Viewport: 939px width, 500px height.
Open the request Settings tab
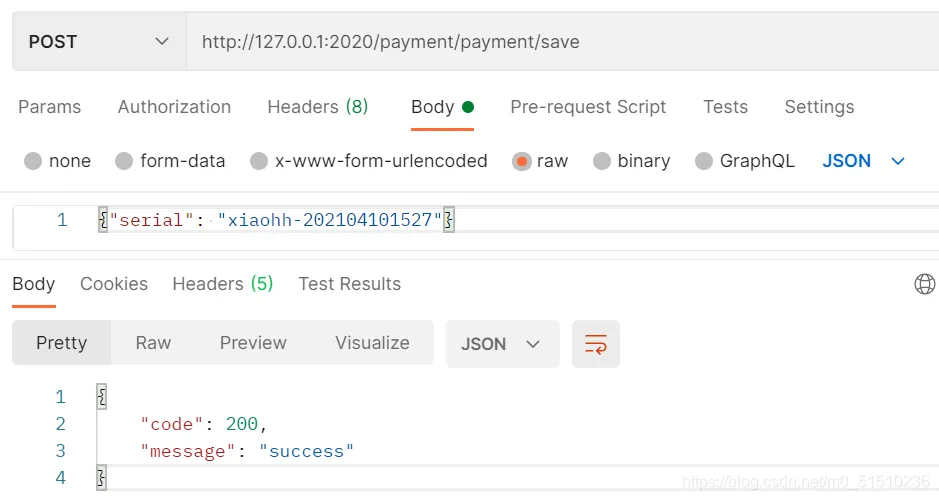(819, 107)
